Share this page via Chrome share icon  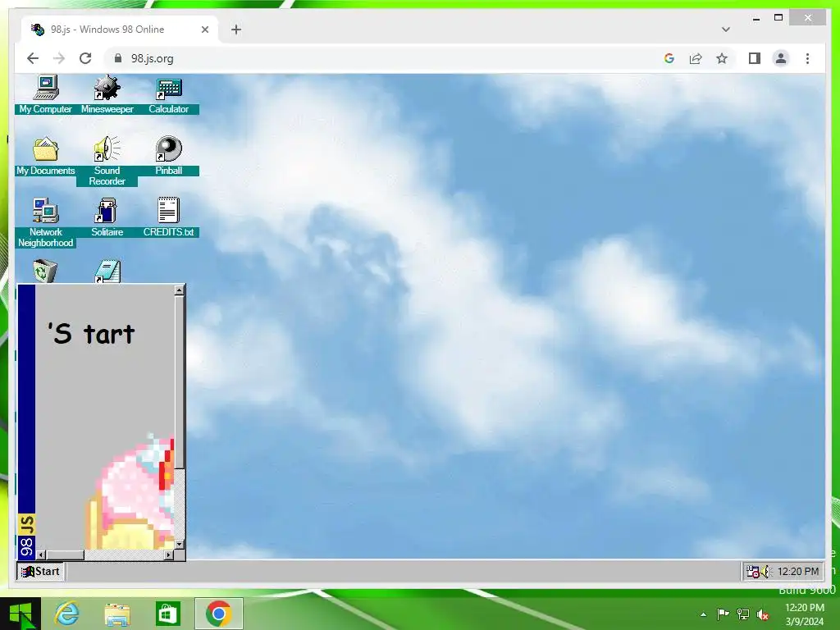696,58
